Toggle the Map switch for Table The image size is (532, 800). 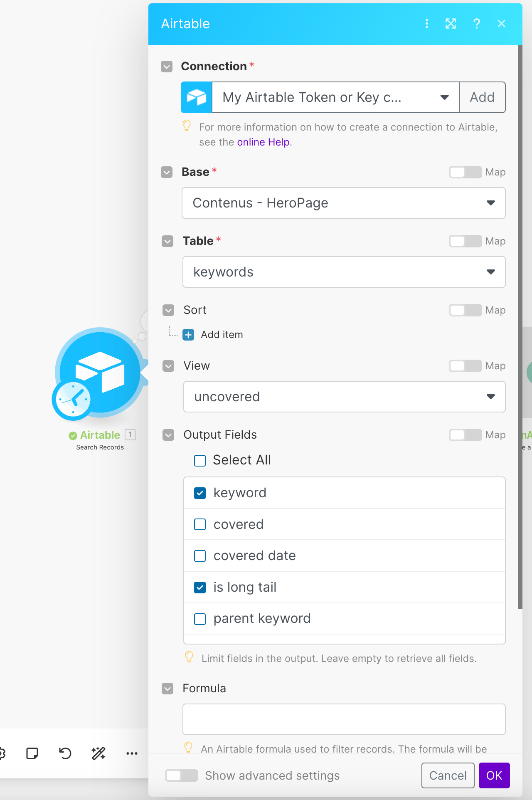point(465,241)
